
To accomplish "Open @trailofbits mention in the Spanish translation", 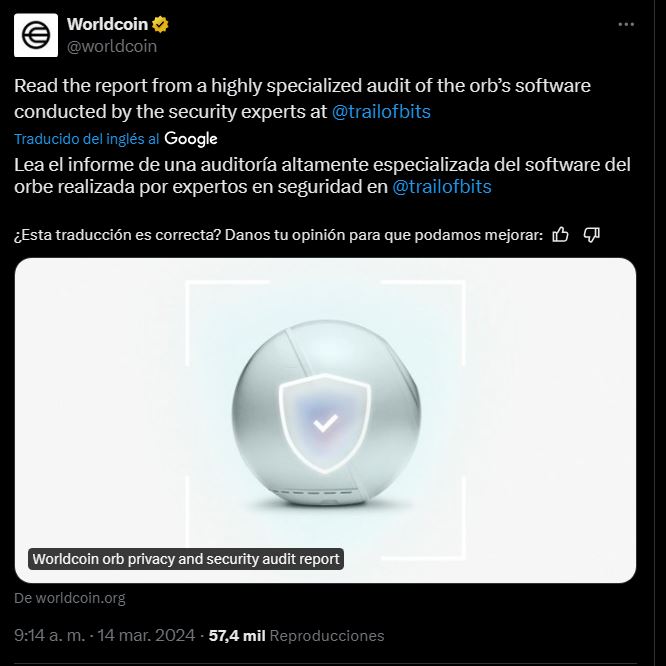I will point(442,187).
